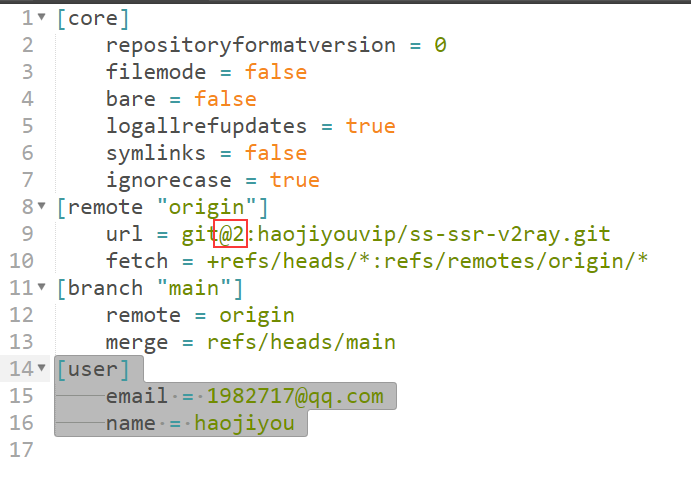The image size is (691, 496).
Task: Click haojiyouvip/ss-ssr-v2ray.git in the url
Action: [x=434, y=235]
